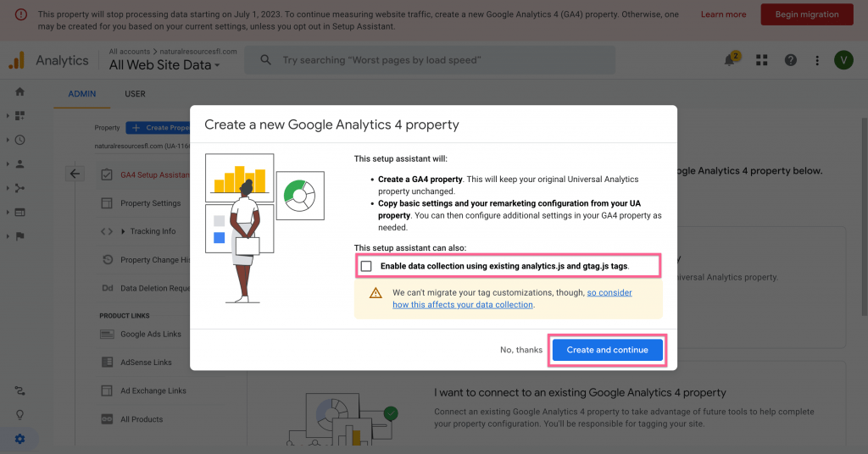Screen dimensions: 868x454
Task: Open Acquisition icon in sidebar
Action: pos(20,188)
